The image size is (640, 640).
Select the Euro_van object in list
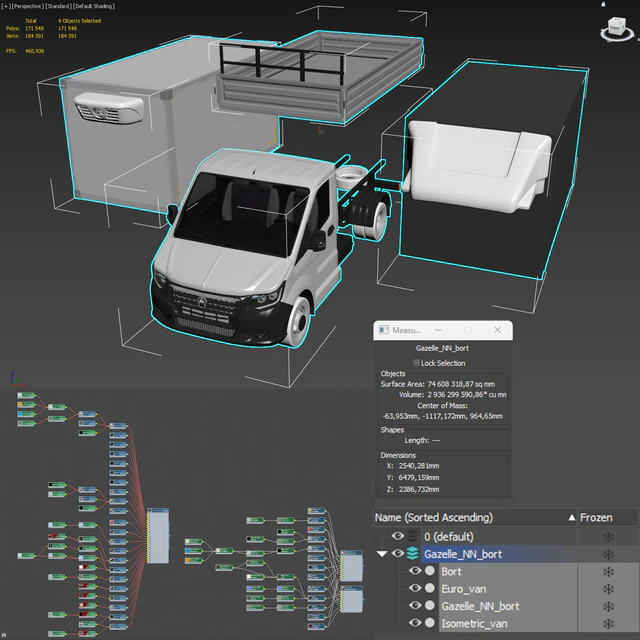(464, 589)
